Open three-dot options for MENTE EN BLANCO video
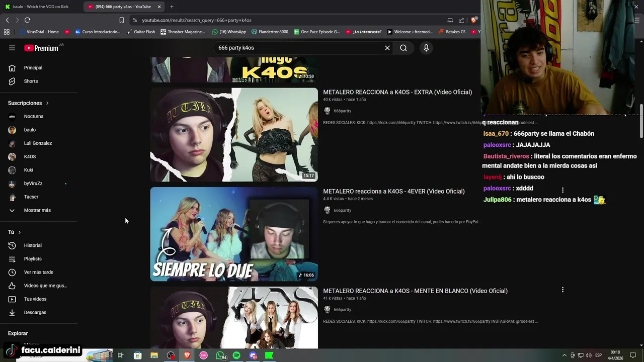Viewport: 644px width, 362px height. click(x=562, y=290)
